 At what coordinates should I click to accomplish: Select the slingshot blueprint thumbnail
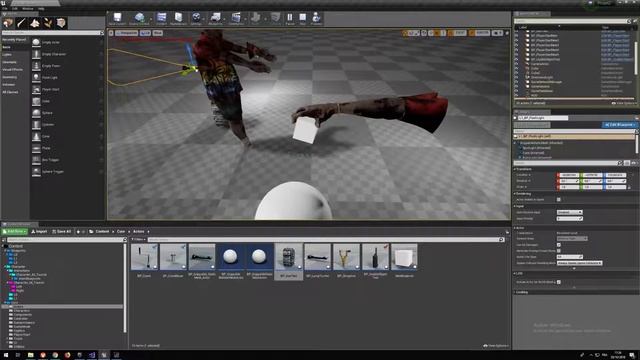click(x=346, y=257)
